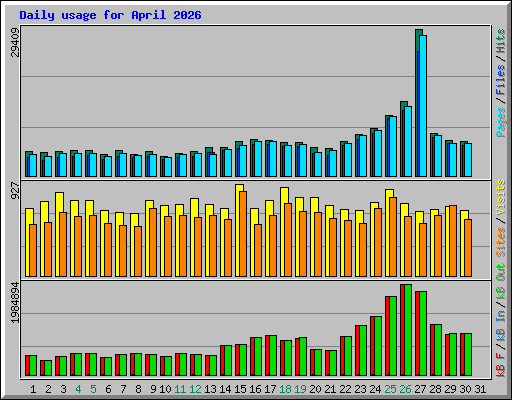
Task: Select day 29 on the x-axis
Action: pos(450,389)
